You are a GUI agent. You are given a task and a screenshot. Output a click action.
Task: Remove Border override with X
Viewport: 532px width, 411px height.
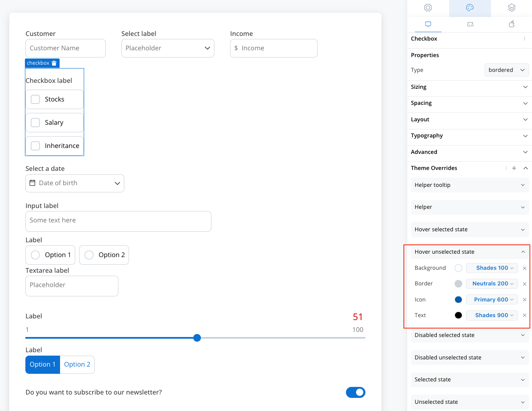click(524, 284)
